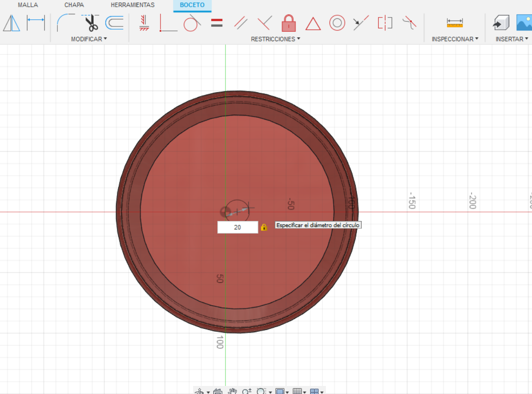The height and width of the screenshot is (394, 532).
Task: Expand the INSPECCIONAR dropdown
Action: (x=455, y=39)
